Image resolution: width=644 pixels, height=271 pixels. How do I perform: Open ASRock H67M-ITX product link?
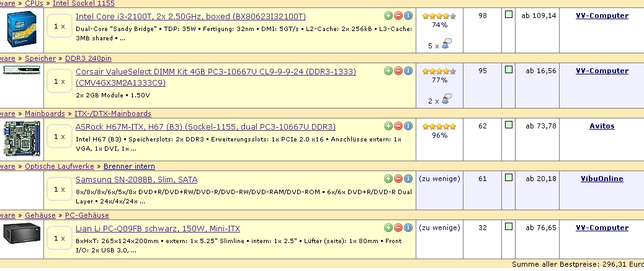205,127
